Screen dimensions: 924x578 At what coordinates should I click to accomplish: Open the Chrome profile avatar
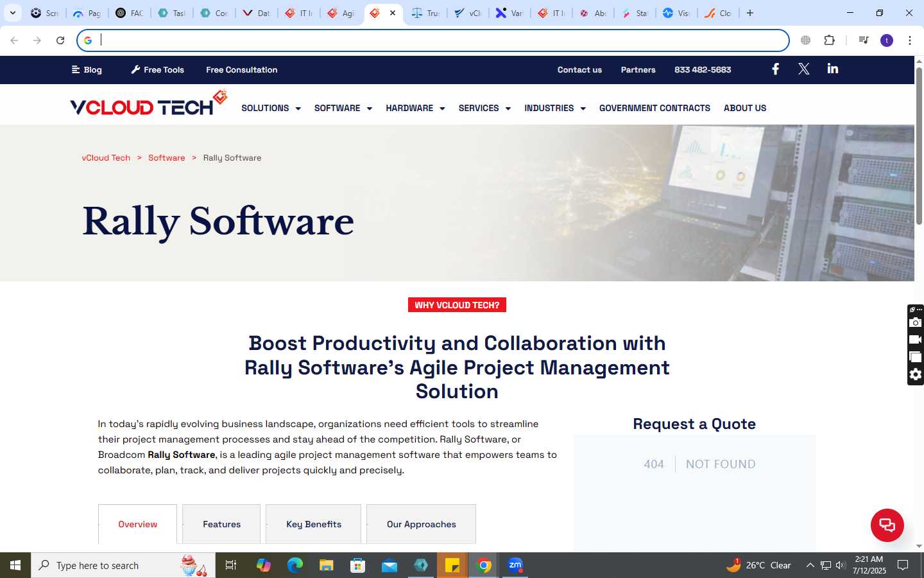[887, 40]
